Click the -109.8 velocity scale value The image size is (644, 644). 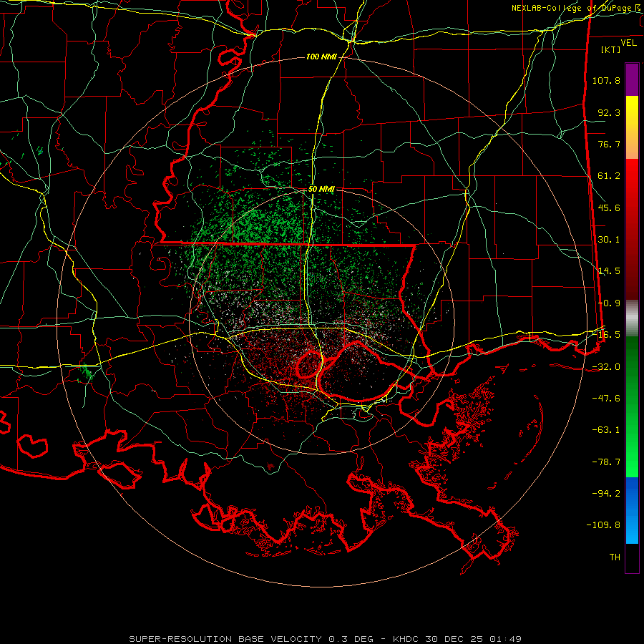tap(603, 525)
